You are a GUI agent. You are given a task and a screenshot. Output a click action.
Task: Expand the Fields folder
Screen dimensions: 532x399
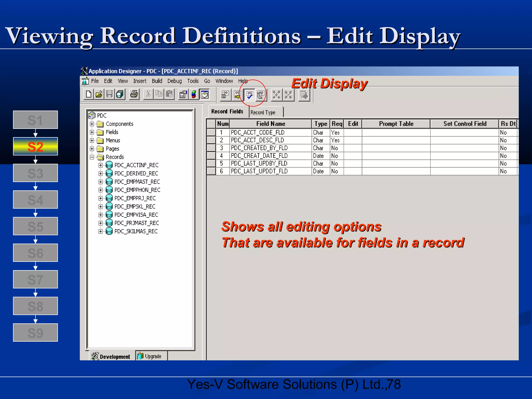pyautogui.click(x=92, y=132)
